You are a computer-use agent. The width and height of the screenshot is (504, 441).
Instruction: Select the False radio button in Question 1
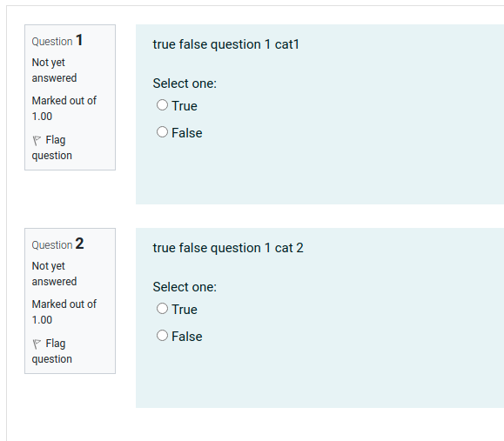tap(162, 132)
